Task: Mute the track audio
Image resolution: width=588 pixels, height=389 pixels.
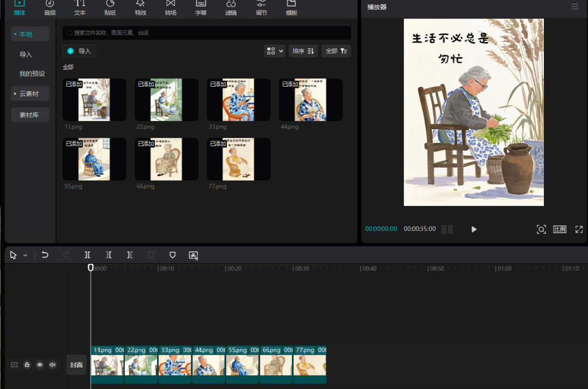Action: coord(52,364)
